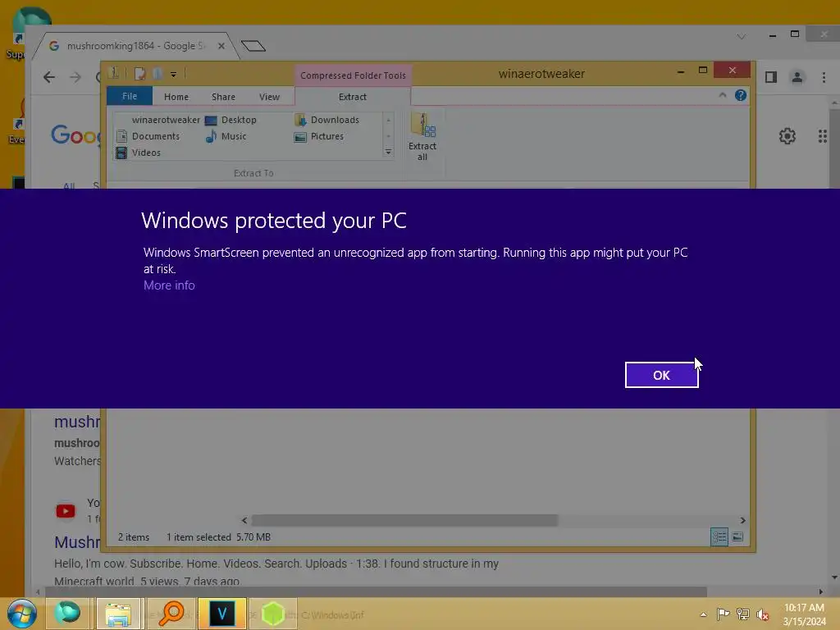Open the File tab in winaerotweaker window
The image size is (840, 630).
(x=130, y=97)
